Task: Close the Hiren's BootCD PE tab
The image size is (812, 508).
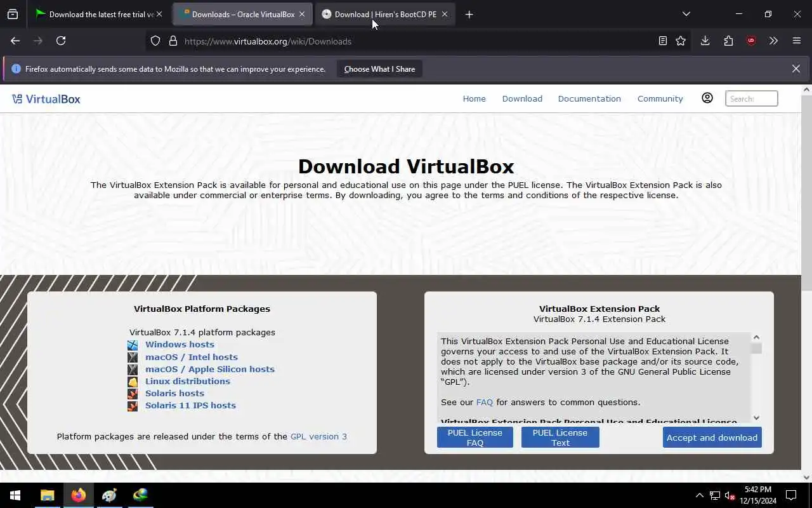Action: (445, 14)
